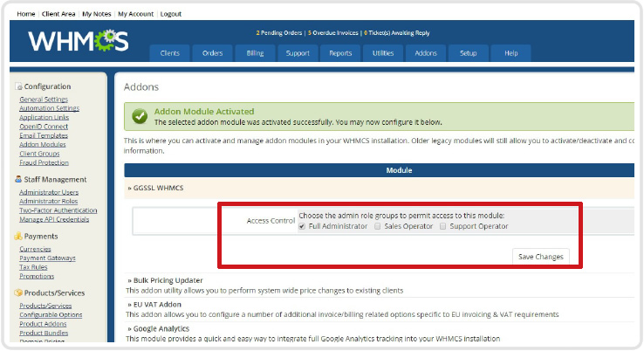Screen dimensions: 644x351
Task: Open Client Groups in sidebar
Action: click(39, 154)
